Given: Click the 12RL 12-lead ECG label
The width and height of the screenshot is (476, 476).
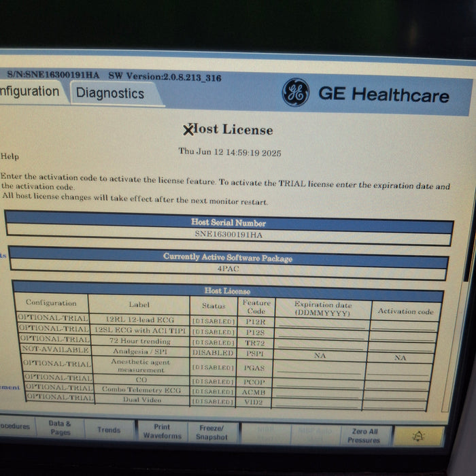Looking at the screenshot, I should pos(139,320).
